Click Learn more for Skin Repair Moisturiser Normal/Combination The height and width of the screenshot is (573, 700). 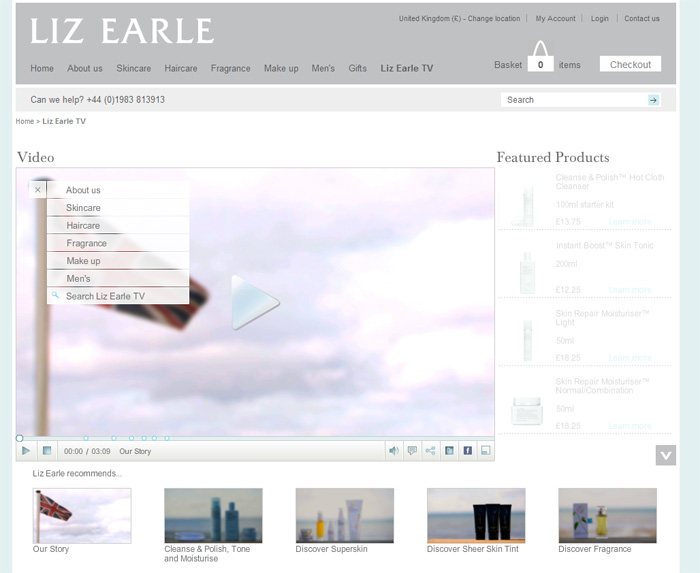click(x=630, y=426)
